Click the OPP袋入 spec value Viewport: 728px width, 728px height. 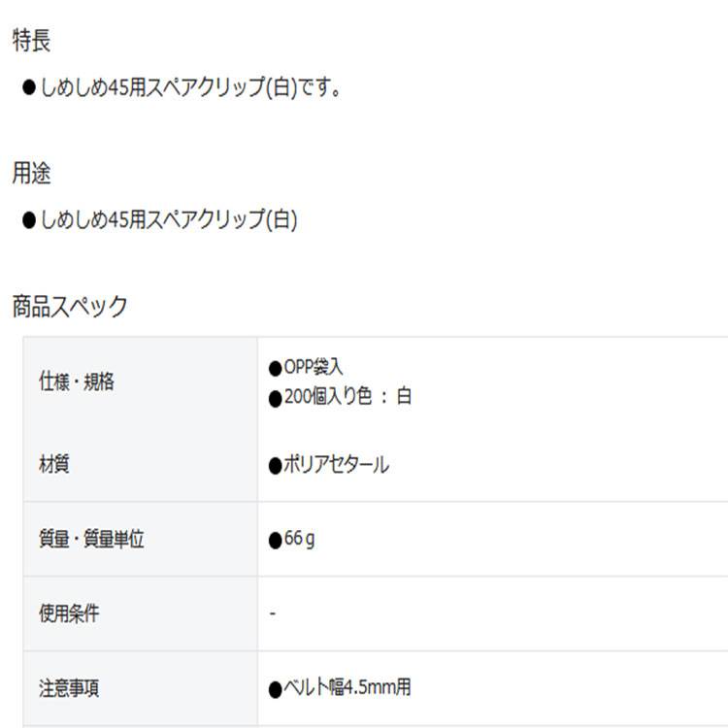313,367
